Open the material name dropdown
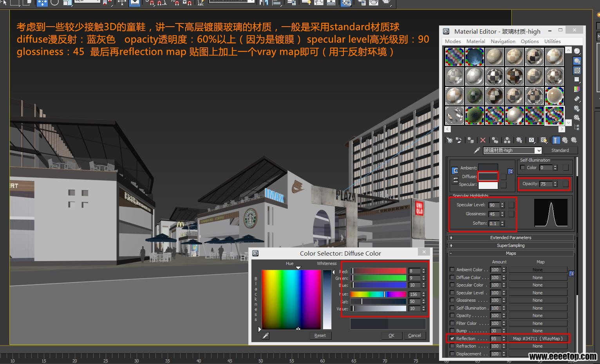Image resolution: width=600 pixels, height=364 pixels. pos(539,150)
